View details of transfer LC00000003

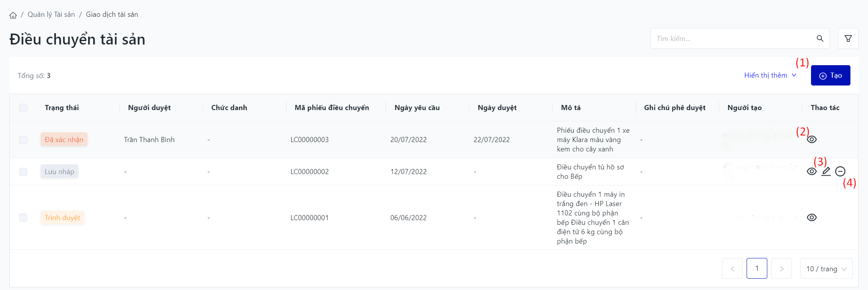[812, 139]
